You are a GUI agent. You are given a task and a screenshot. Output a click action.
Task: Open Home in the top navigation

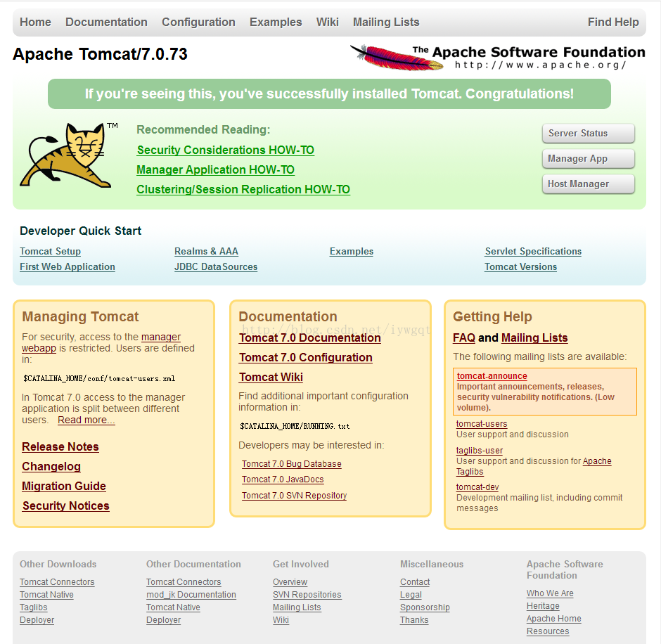[x=35, y=22]
